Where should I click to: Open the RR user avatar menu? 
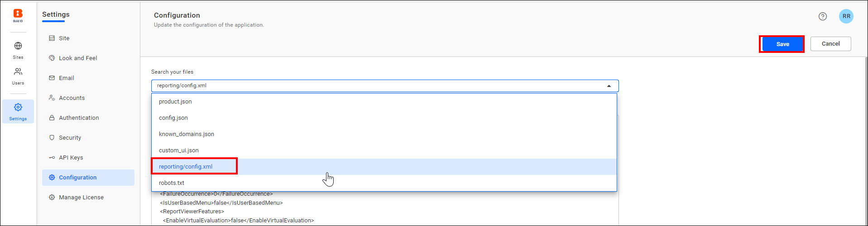[x=846, y=16]
